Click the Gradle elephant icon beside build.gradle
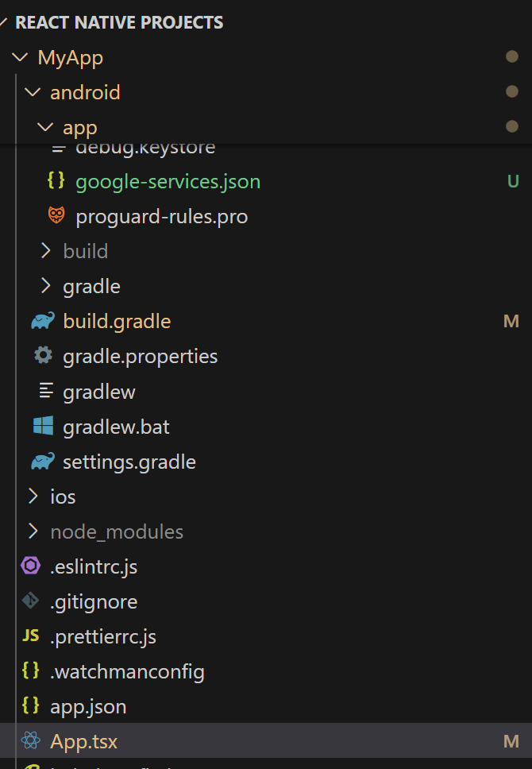Screen dimensions: 532x769 (43, 321)
